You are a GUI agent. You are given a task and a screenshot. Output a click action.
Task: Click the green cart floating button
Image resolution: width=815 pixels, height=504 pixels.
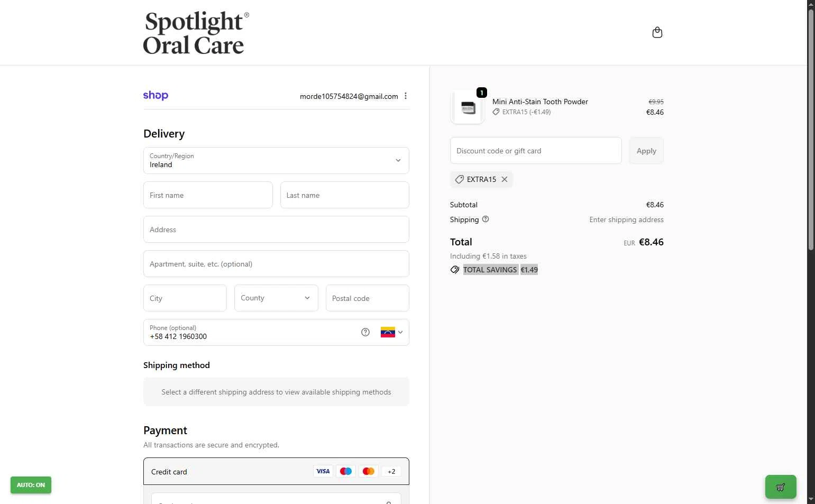tap(781, 487)
